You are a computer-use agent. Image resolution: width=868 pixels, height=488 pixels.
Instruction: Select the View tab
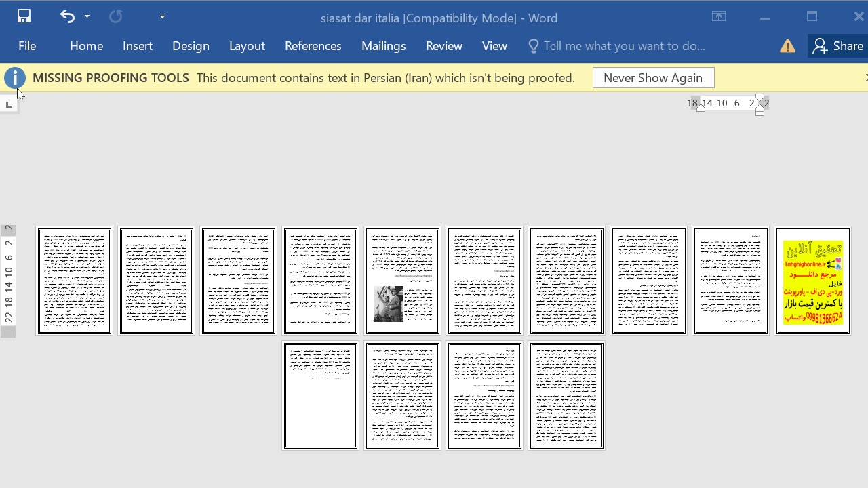[494, 46]
